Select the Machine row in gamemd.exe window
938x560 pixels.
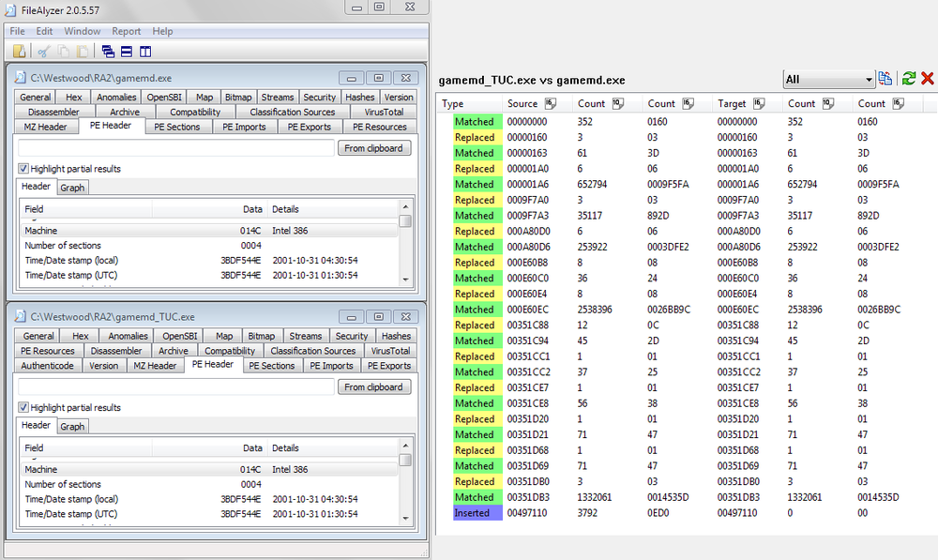click(209, 231)
